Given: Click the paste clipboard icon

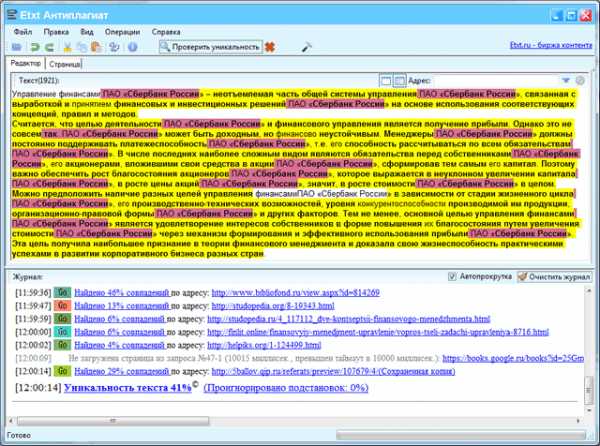Looking at the screenshot, I should pyautogui.click(x=96, y=47).
